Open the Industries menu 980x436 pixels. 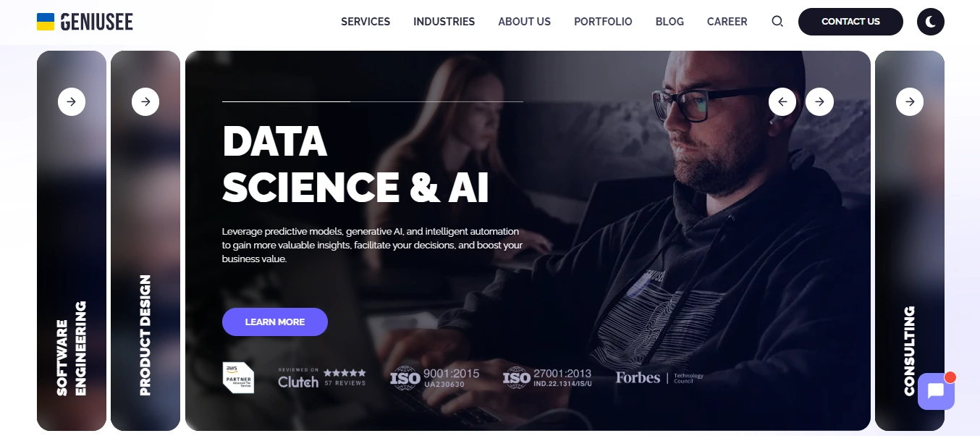pos(444,22)
